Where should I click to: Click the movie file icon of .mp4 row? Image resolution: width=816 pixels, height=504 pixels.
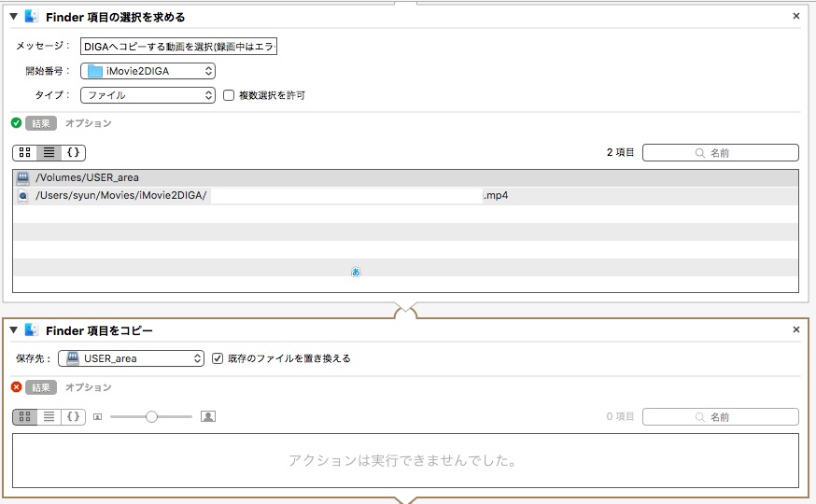(x=23, y=196)
